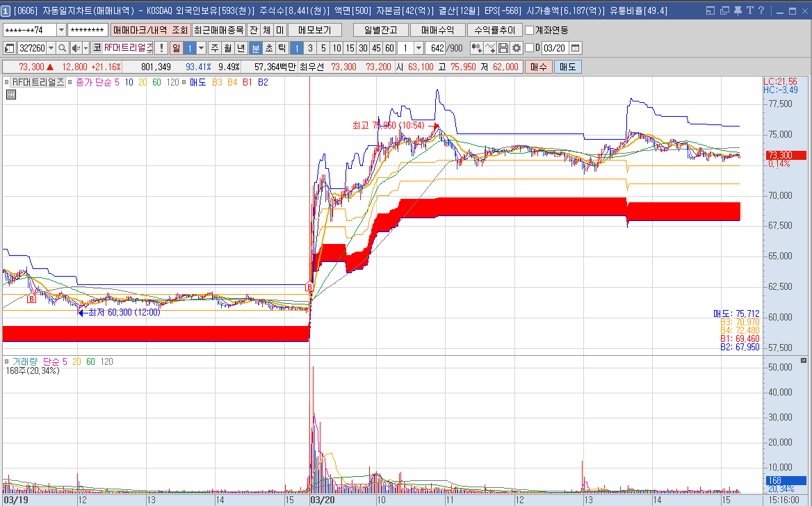This screenshot has width=812, height=506.
Task: Switch to the 일별잔고 tab
Action: pos(380,30)
